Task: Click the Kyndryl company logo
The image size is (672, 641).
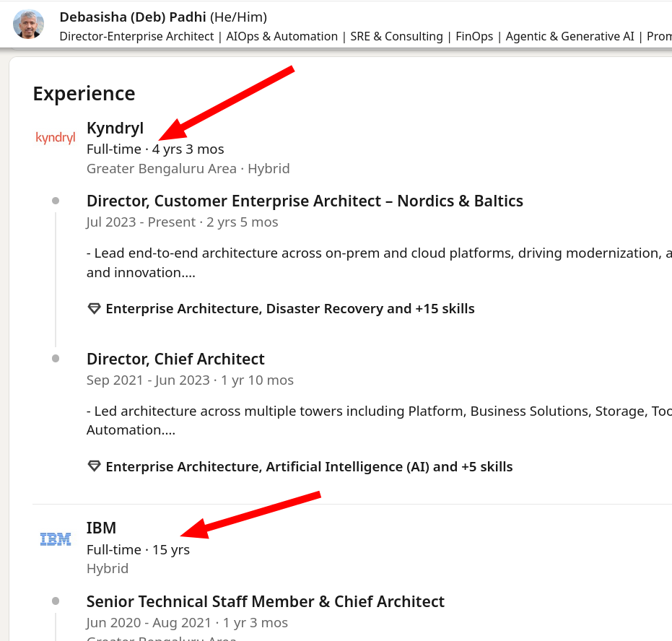Action: point(56,137)
